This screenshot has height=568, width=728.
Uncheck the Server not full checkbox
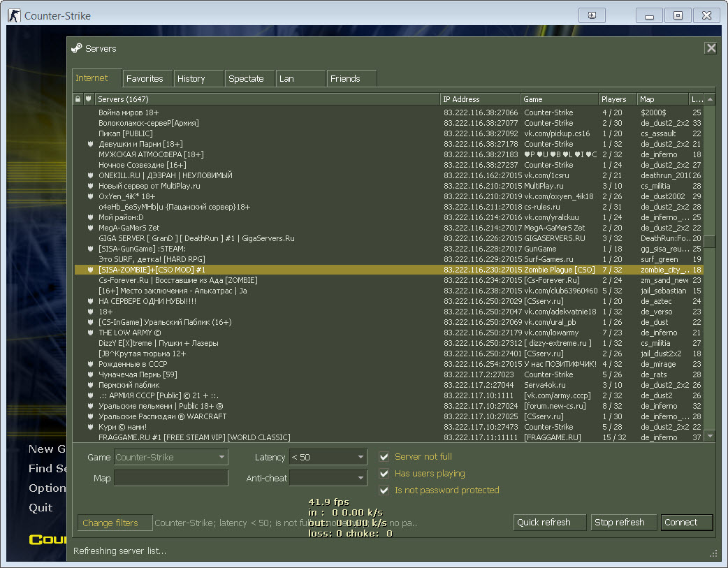384,457
